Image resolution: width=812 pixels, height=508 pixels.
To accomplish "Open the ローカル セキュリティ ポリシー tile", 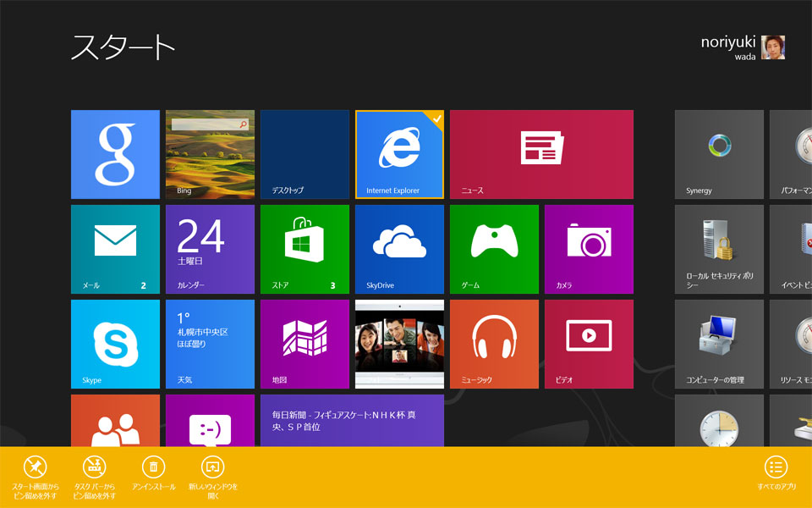I will pyautogui.click(x=719, y=249).
